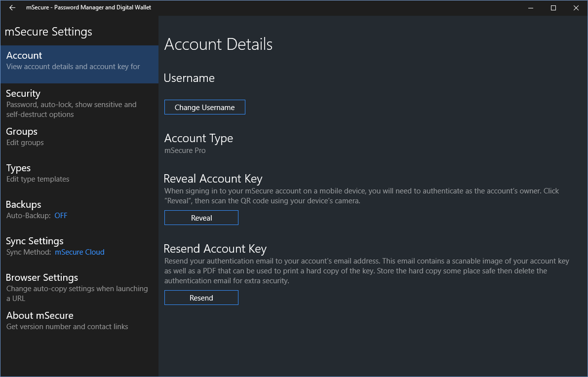Maximize the mSecure window
This screenshot has height=377, width=588.
[x=553, y=7]
